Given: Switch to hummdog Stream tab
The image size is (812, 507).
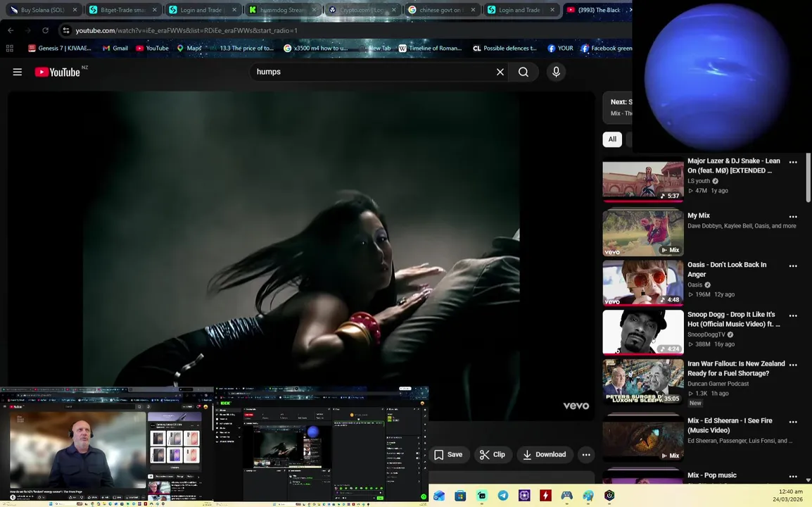Looking at the screenshot, I should (282, 10).
